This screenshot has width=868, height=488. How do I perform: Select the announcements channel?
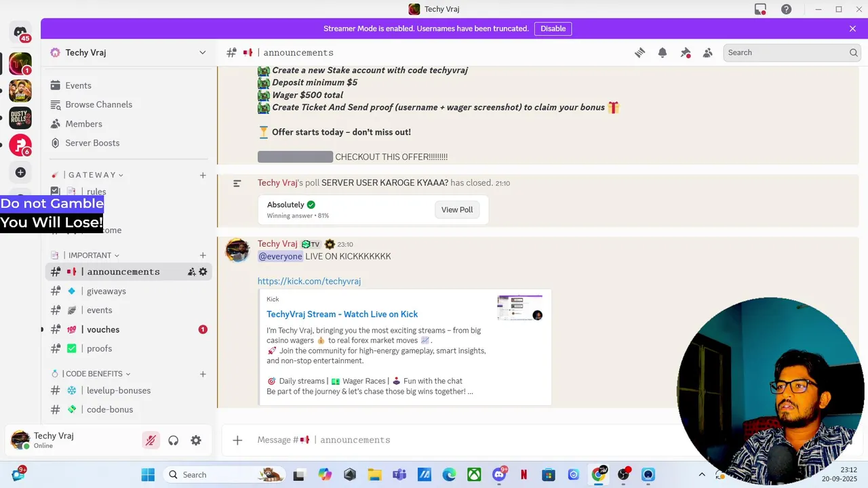(x=129, y=272)
